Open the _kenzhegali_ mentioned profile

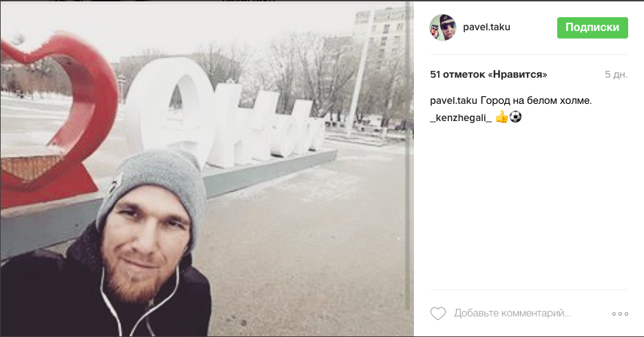tap(461, 118)
